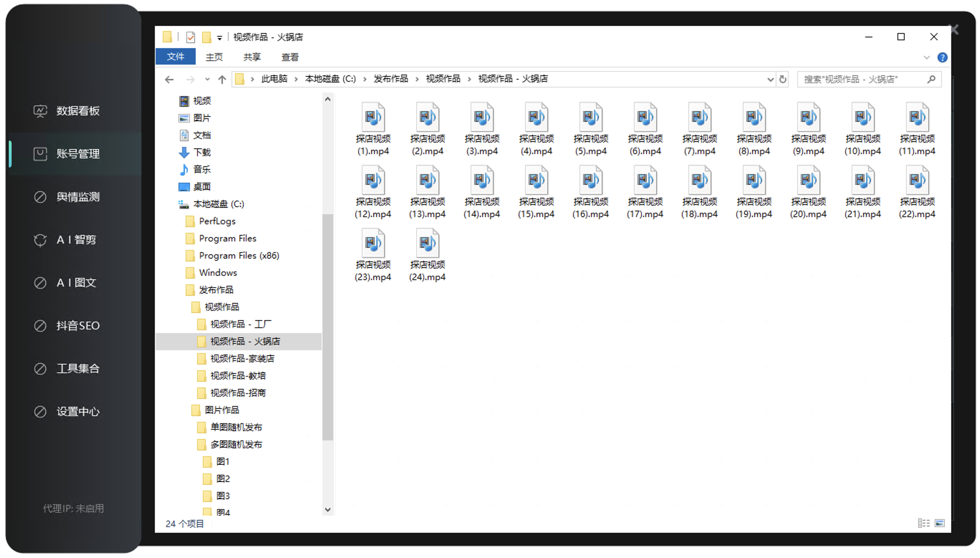The image size is (980, 558).
Task: Select file 探店视频 (1).mp4
Action: 373,129
